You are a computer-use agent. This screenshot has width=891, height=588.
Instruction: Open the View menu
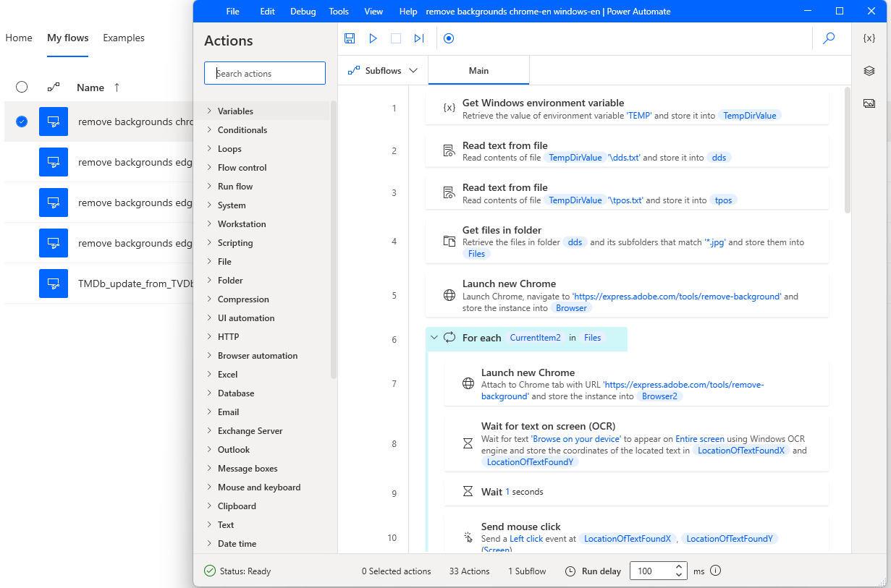click(373, 11)
